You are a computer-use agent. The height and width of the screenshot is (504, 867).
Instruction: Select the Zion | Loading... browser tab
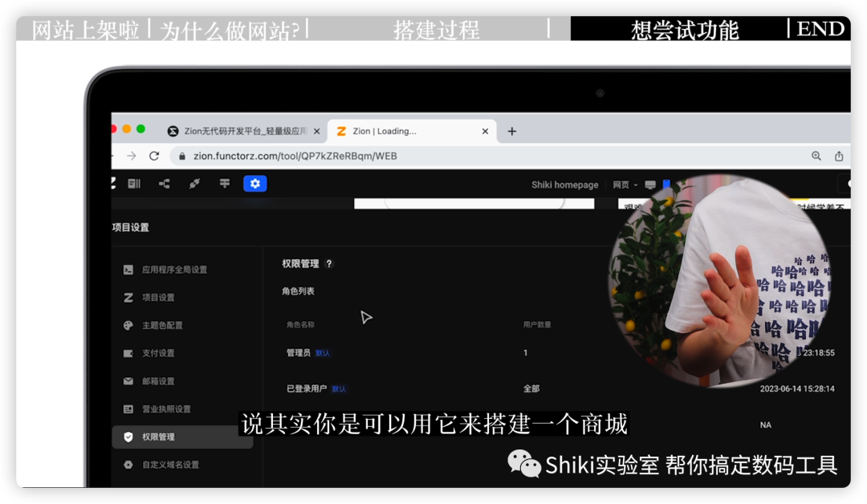412,131
